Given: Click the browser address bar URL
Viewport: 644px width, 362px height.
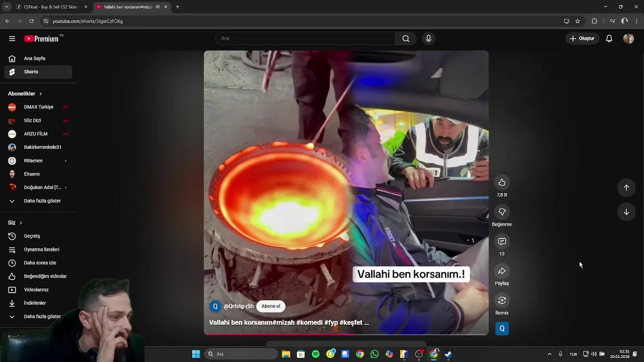Looking at the screenshot, I should coord(88,21).
